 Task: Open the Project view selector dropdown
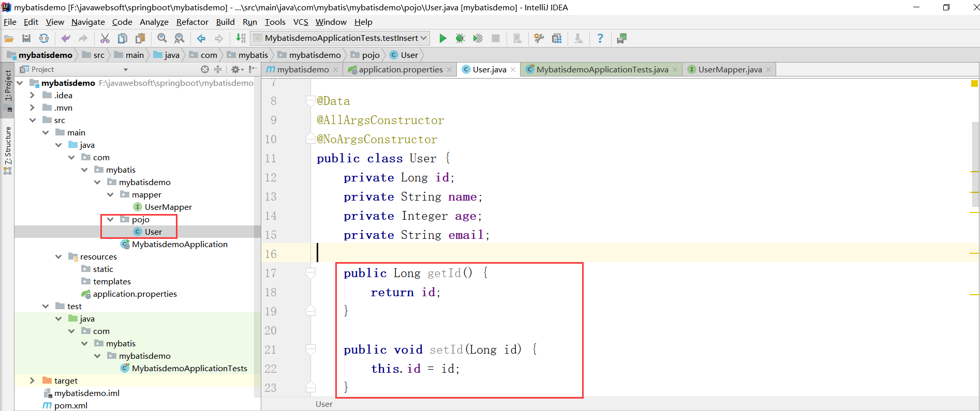coord(126,69)
